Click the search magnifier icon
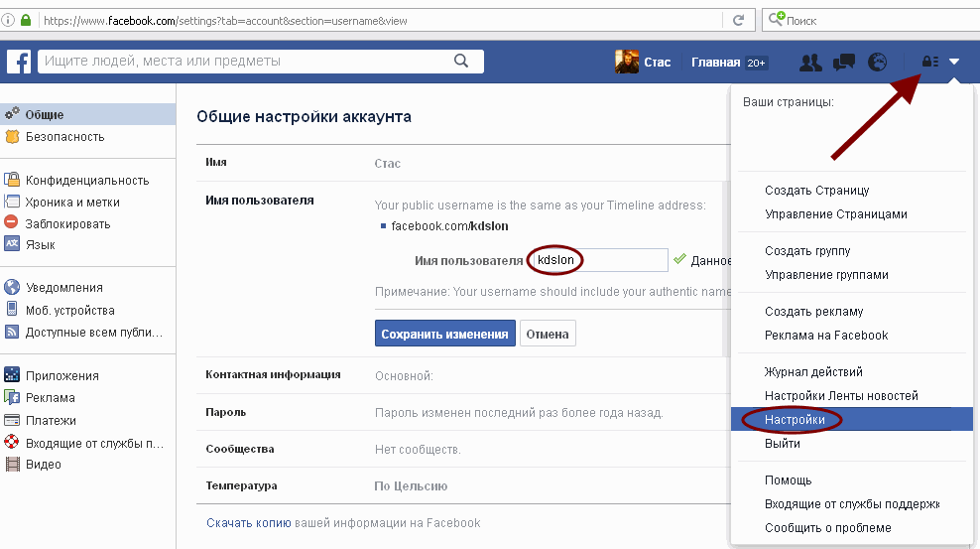This screenshot has height=549, width=980. tap(461, 61)
